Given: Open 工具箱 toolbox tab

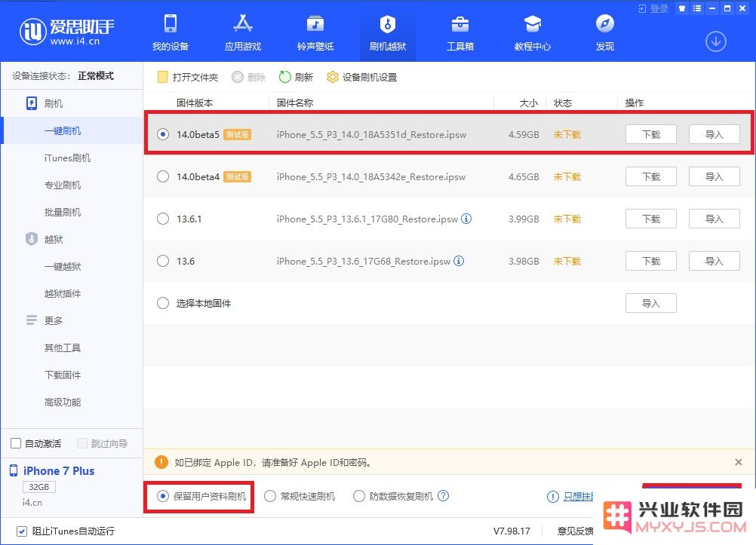Looking at the screenshot, I should tap(460, 32).
